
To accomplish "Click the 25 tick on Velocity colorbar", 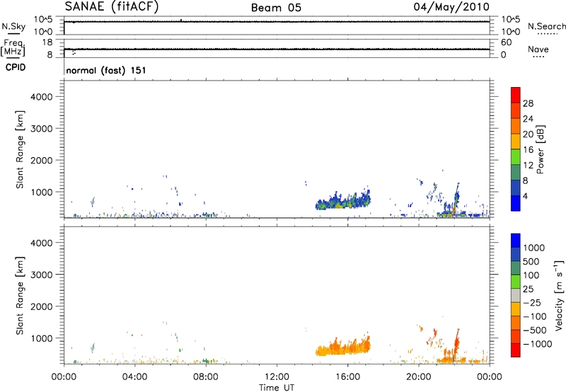I will (529, 289).
